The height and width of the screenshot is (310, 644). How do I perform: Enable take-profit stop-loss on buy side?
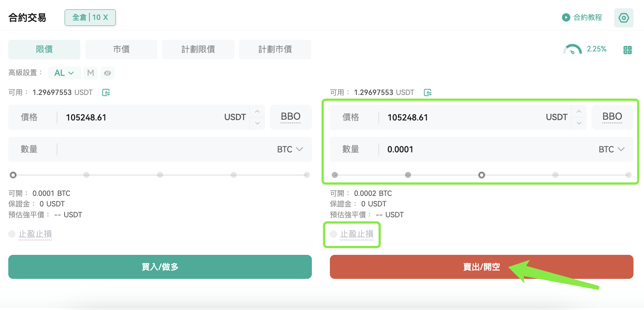point(12,234)
